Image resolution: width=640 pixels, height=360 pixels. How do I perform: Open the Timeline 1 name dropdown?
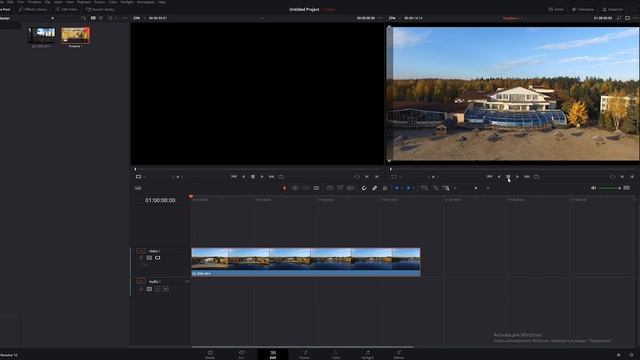click(x=513, y=18)
